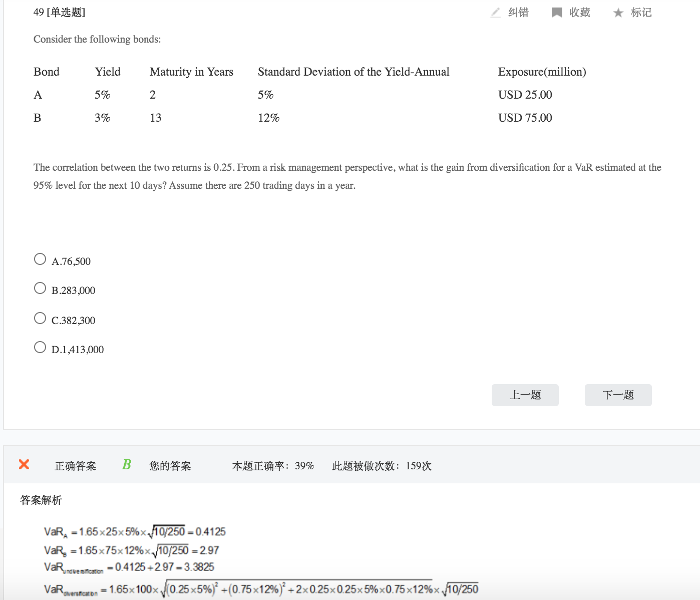700x600 pixels.
Task: Click the star icon beside 标记
Action: 618,13
